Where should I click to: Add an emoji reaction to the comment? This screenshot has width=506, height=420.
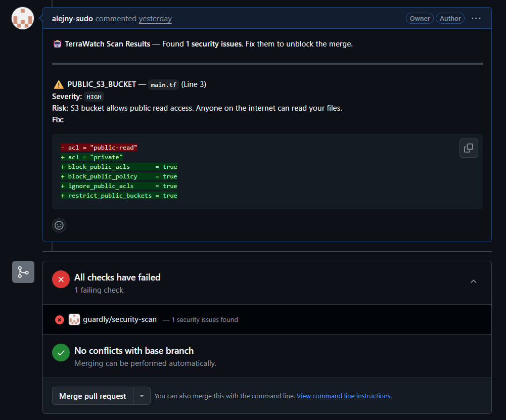[59, 225]
